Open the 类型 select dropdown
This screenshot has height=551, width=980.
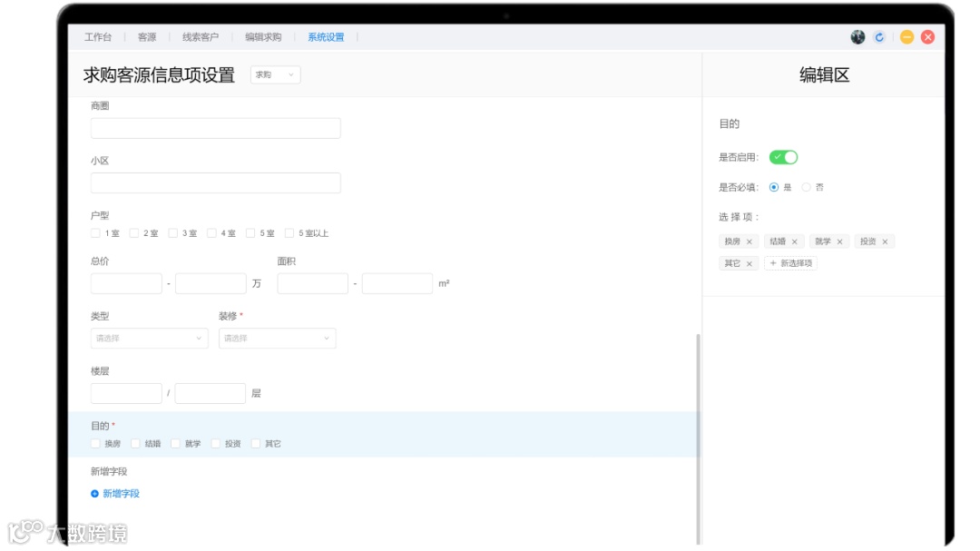click(x=150, y=339)
